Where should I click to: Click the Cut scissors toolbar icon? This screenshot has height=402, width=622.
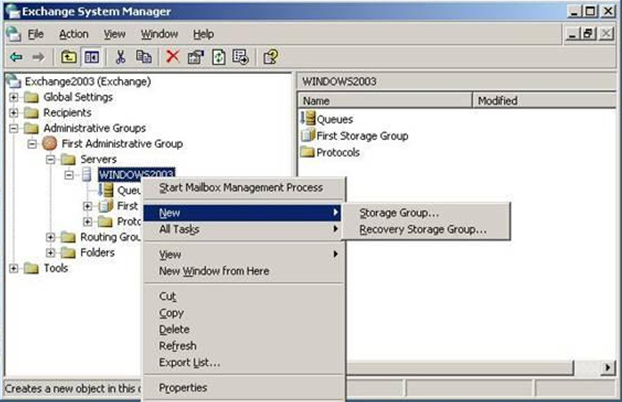(120, 57)
